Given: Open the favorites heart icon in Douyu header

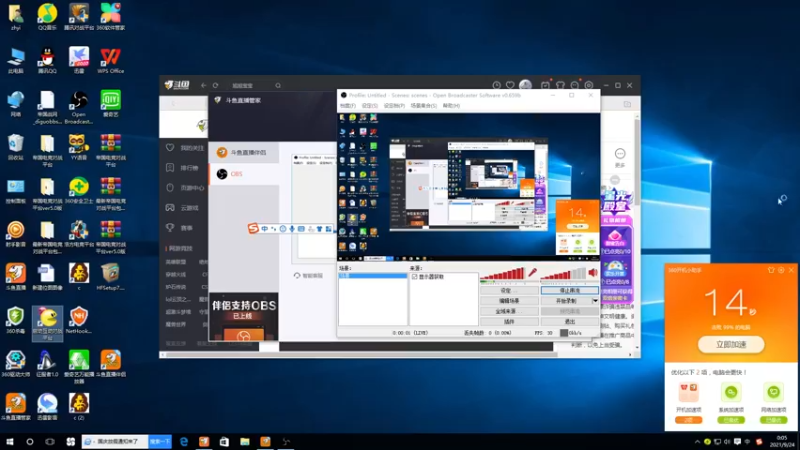Looking at the screenshot, I should pos(510,85).
